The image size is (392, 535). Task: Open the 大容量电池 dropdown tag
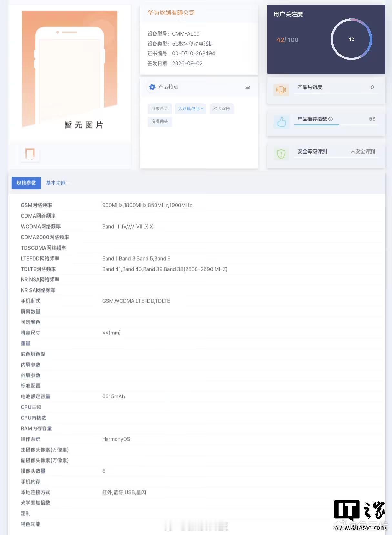[x=190, y=108]
